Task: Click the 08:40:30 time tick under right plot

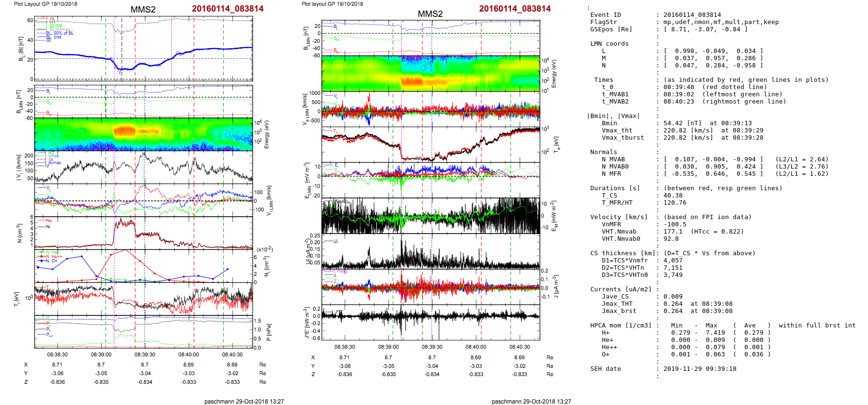Action: coord(519,347)
